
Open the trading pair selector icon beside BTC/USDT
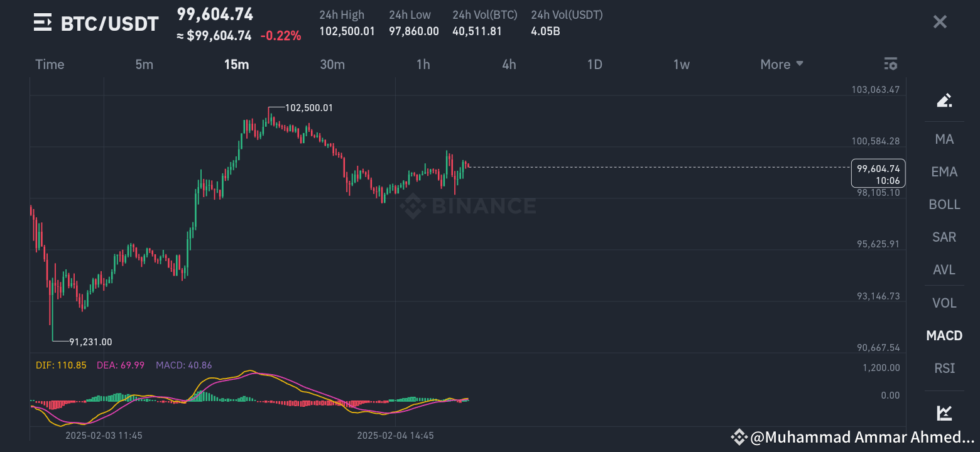42,23
